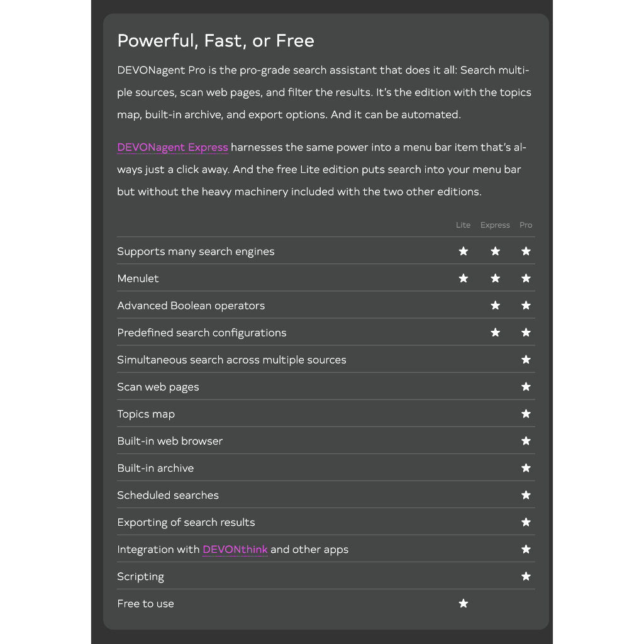The width and height of the screenshot is (644, 644).
Task: Open the DEVONagent Express link
Action: (x=172, y=147)
